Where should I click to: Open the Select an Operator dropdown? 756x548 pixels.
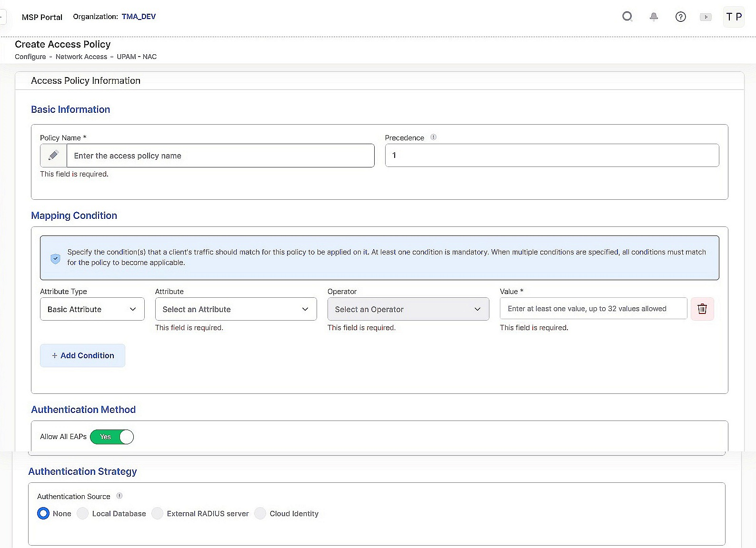(408, 309)
